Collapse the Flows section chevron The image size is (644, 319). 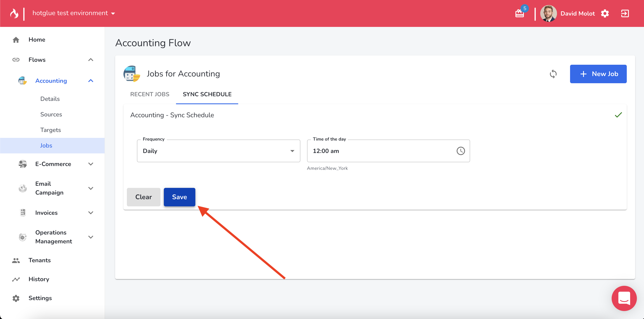(91, 60)
